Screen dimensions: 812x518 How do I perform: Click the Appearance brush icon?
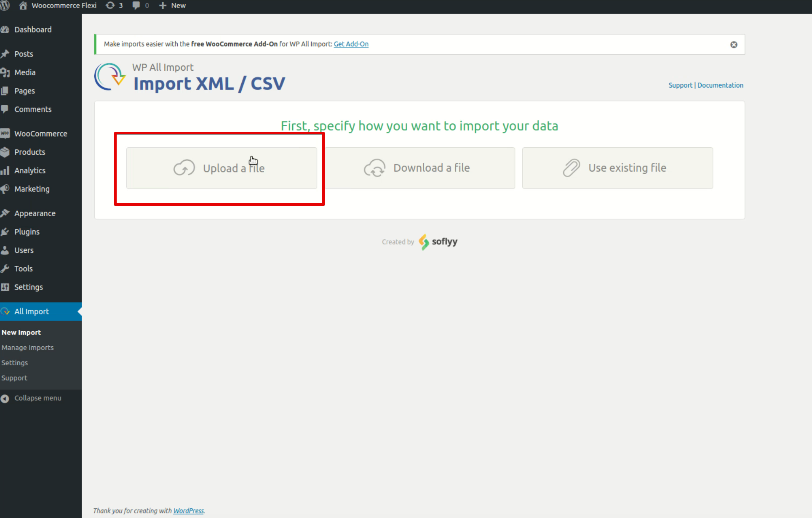coord(5,213)
